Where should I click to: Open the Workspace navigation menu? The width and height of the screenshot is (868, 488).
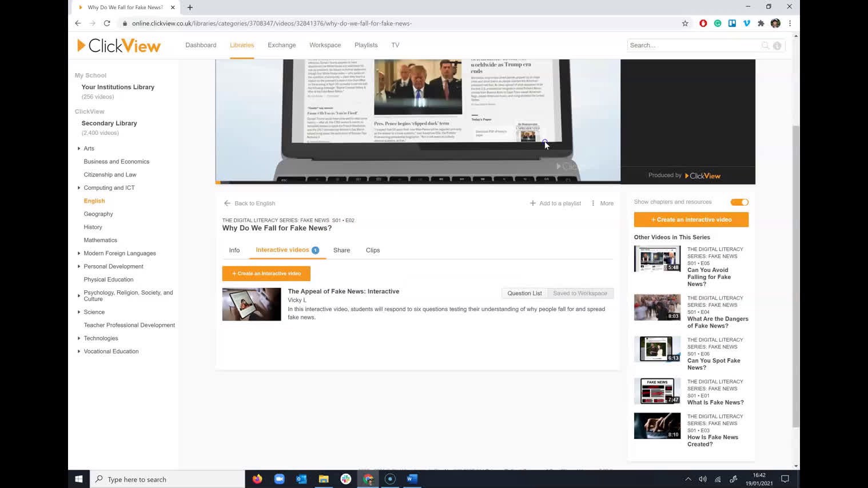click(x=325, y=45)
